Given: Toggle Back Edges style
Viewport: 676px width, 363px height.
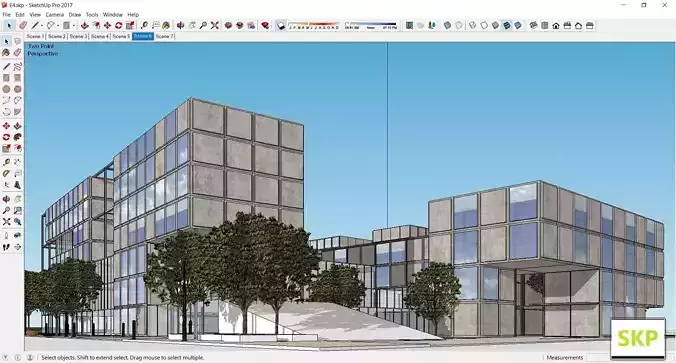Looking at the screenshot, I should [459, 25].
